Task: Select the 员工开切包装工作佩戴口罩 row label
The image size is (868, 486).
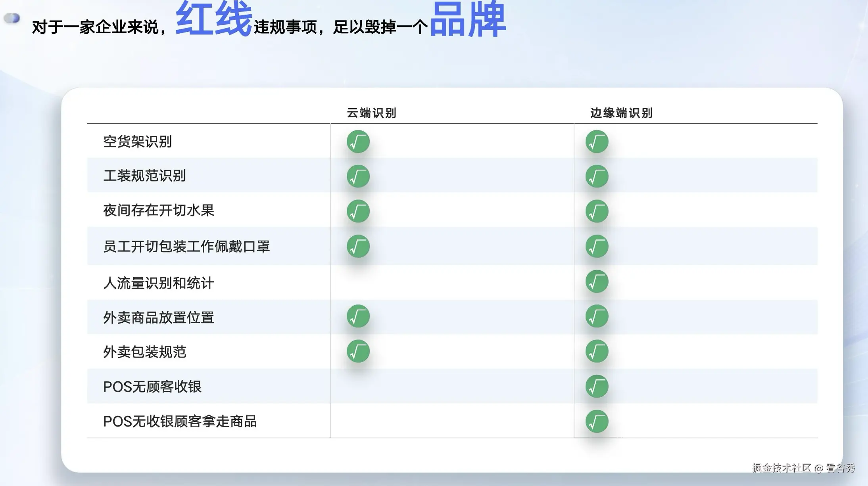Action: (x=186, y=247)
